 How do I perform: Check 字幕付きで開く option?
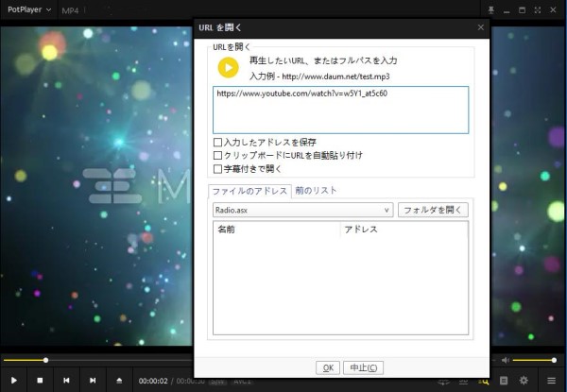pos(217,169)
